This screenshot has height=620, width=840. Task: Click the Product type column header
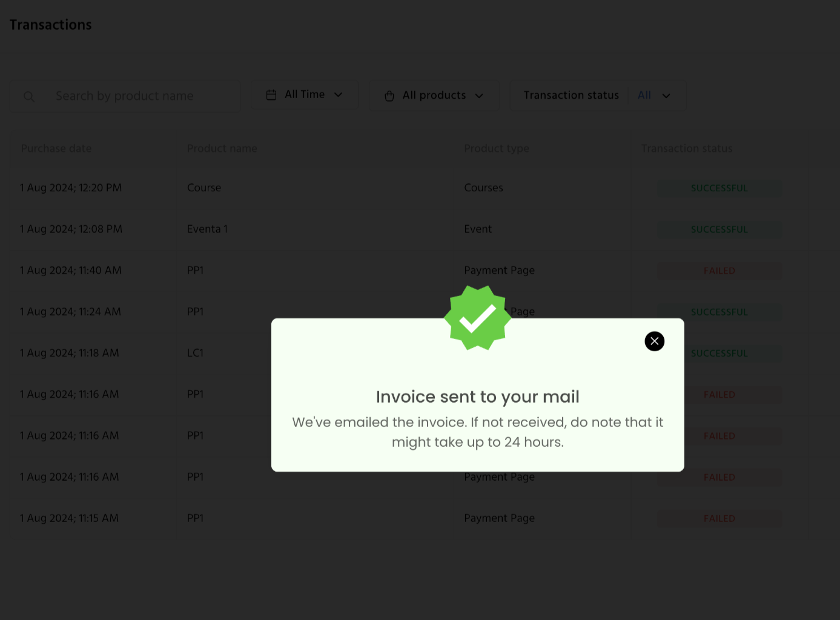pyautogui.click(x=497, y=148)
